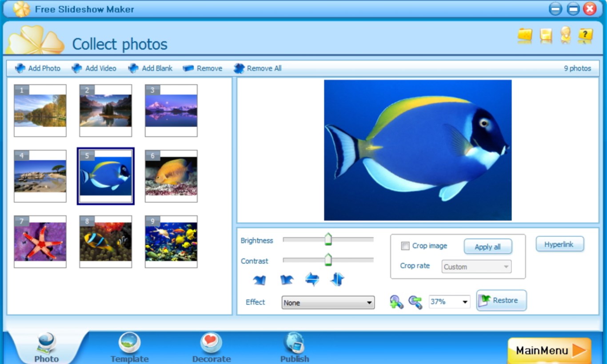Save project with the floppy disk icon
Viewport: 607px width, 364px height.
[546, 36]
